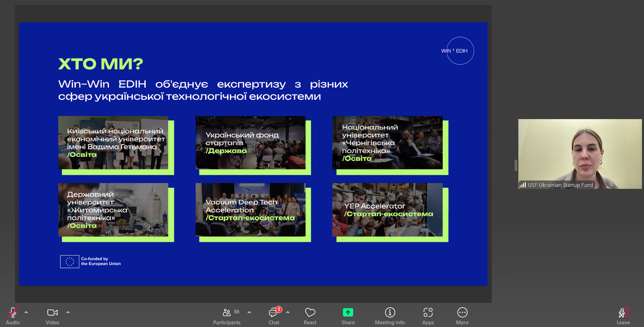Select the USF Ukrainian Startup Fund video tile
The width and height of the screenshot is (644, 327).
tap(580, 154)
